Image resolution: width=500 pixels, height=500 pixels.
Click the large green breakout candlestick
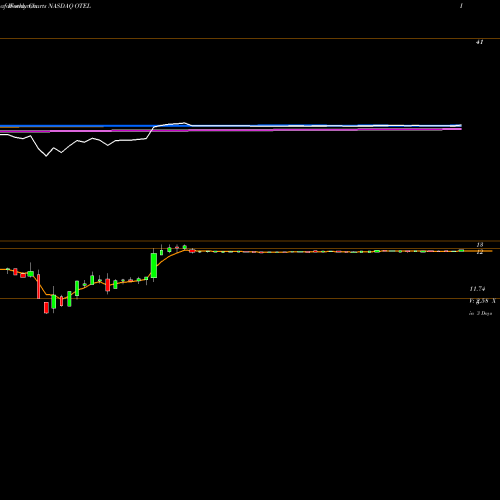click(154, 265)
